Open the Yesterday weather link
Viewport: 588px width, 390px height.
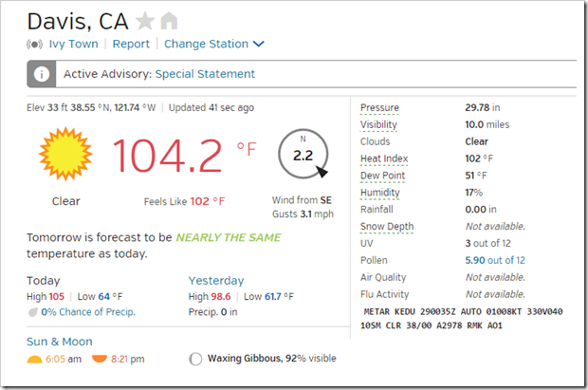(x=215, y=280)
